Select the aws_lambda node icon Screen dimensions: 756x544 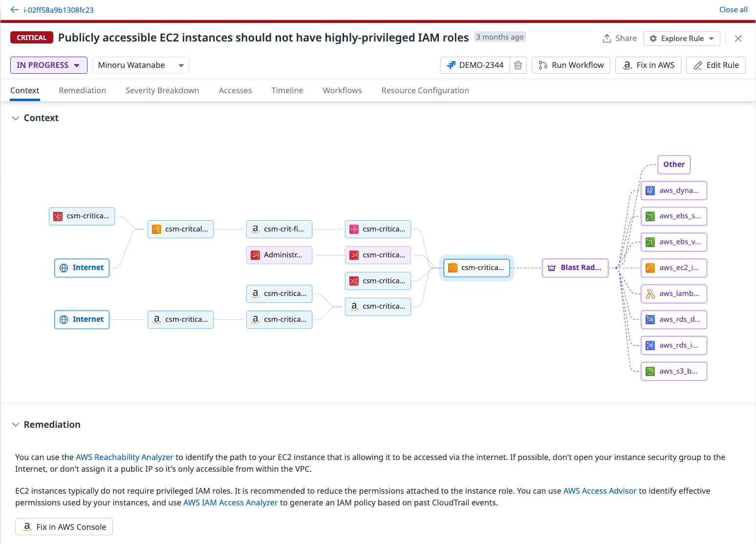pyautogui.click(x=650, y=293)
